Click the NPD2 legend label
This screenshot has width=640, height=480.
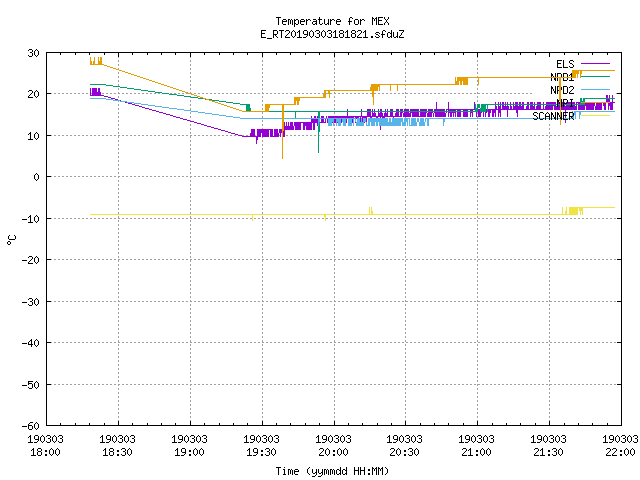(x=562, y=90)
